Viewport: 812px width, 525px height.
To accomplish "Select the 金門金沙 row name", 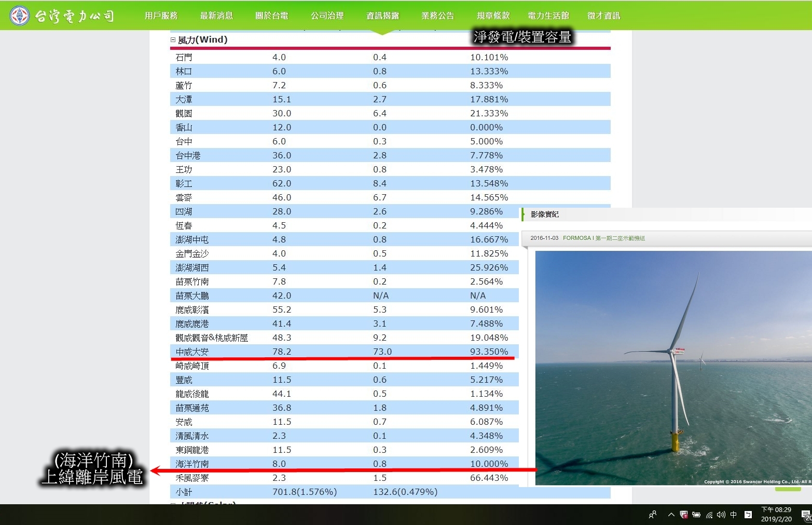I will click(x=192, y=253).
